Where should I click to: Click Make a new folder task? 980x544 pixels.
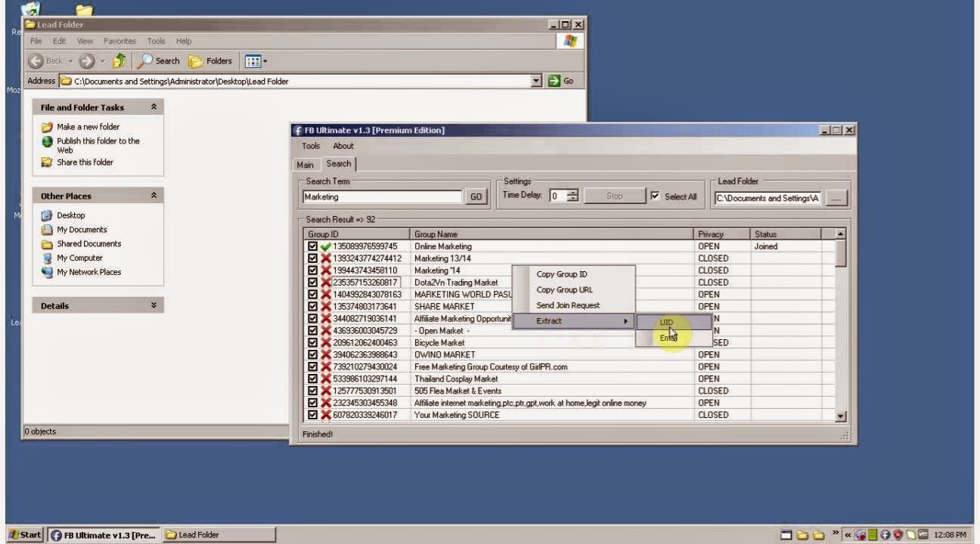88,127
